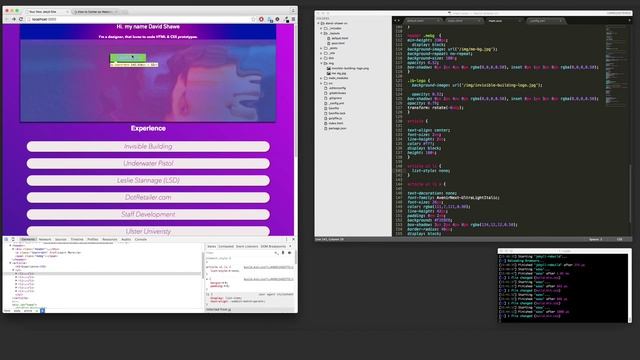
Task: Open post.html file in Sublime sidebar
Action: tap(338, 43)
